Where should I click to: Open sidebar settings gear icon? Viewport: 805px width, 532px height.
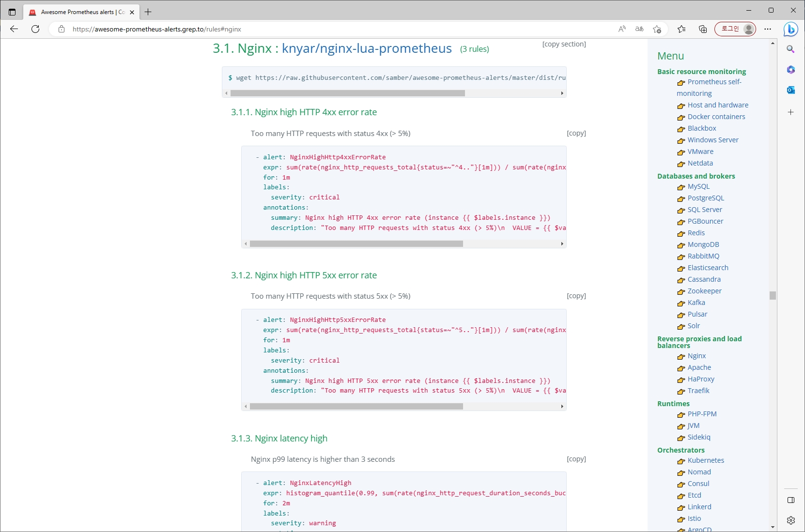pyautogui.click(x=791, y=520)
